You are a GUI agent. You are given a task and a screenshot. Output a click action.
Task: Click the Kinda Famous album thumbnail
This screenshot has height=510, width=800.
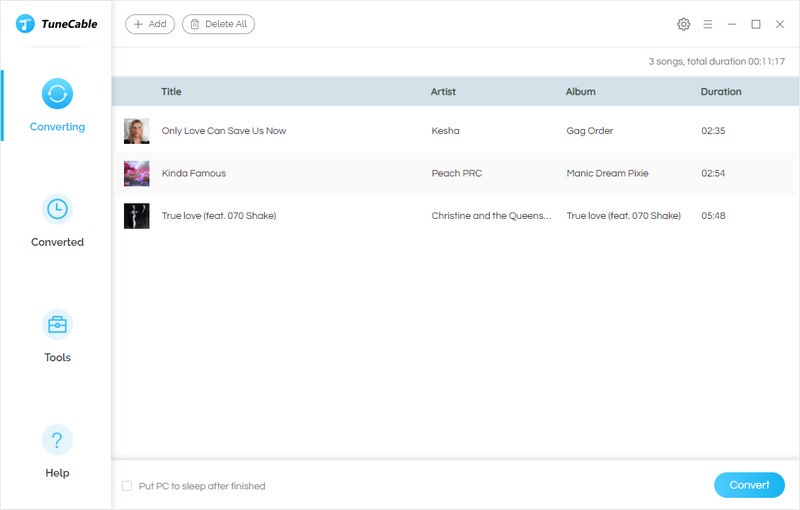point(137,173)
